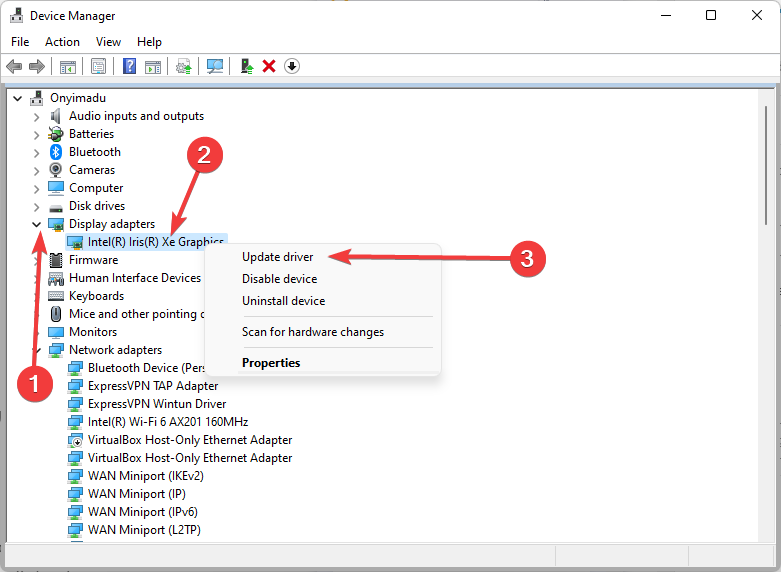Image resolution: width=781 pixels, height=572 pixels.
Task: Expand the Batteries chevron
Action: (36, 135)
